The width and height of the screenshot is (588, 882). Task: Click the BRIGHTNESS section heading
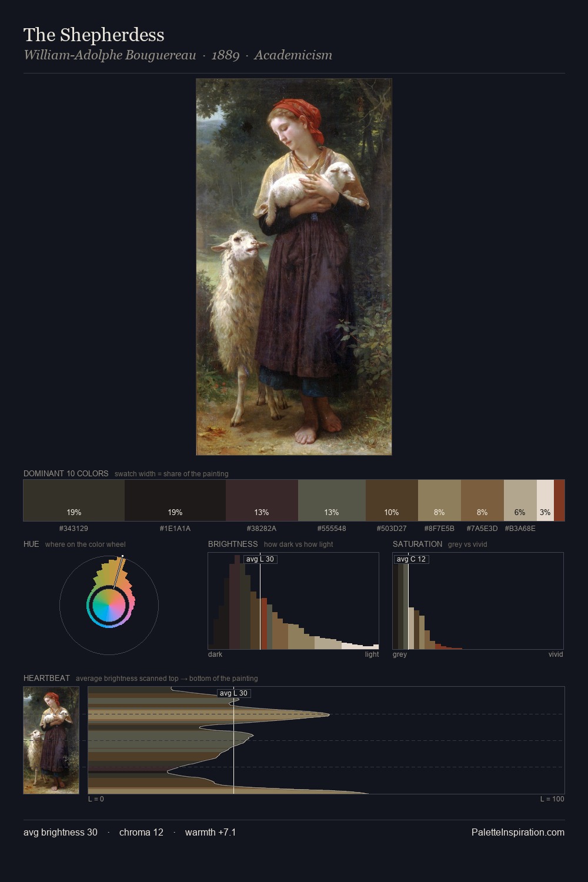[x=233, y=544]
